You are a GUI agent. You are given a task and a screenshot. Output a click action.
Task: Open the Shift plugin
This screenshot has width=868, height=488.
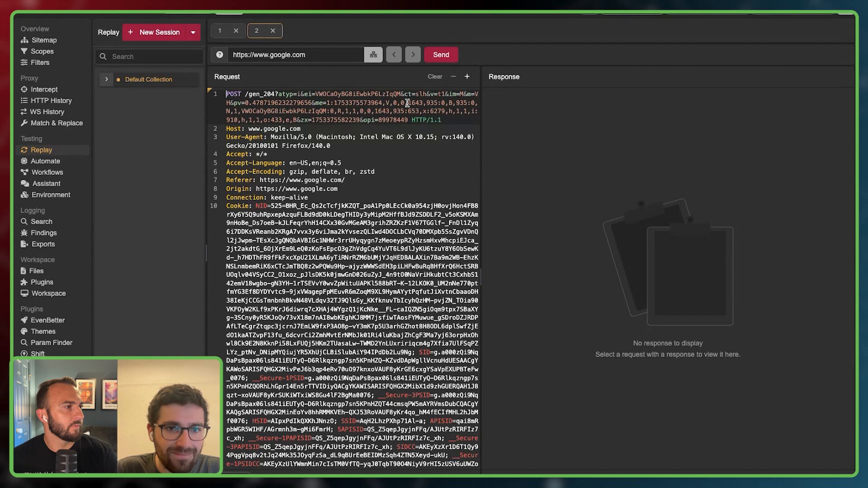(38, 354)
